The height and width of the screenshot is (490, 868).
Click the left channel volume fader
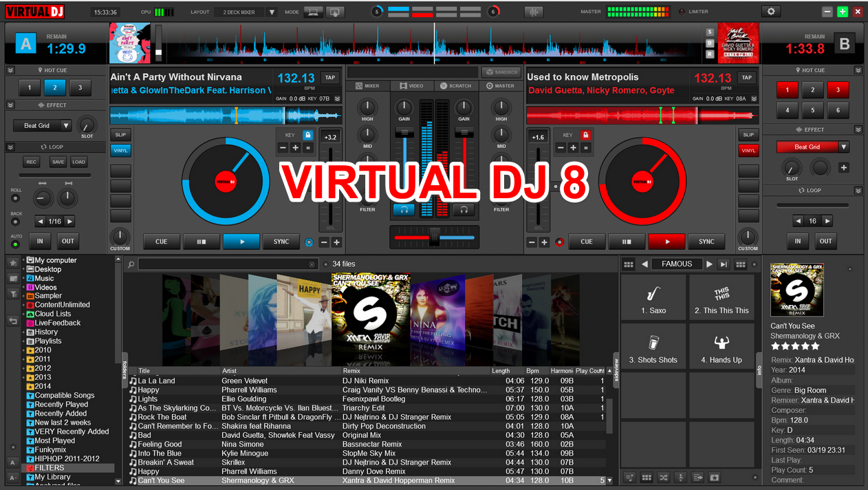[404, 131]
